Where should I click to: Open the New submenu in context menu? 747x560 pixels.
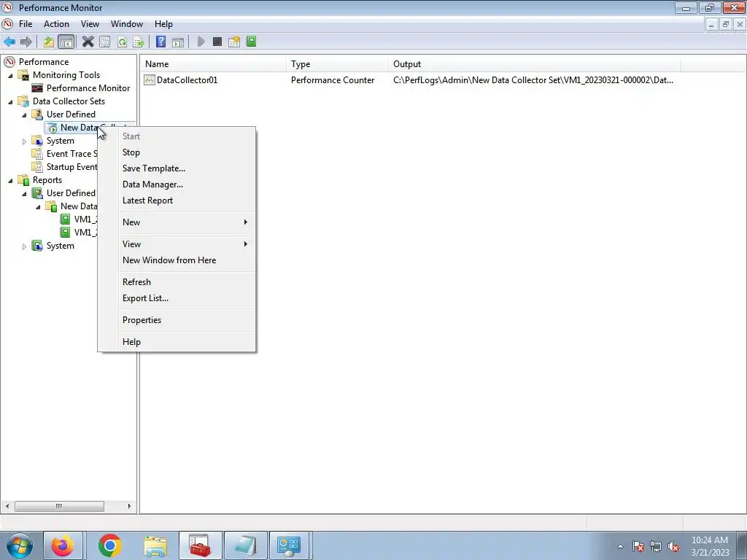pos(177,222)
